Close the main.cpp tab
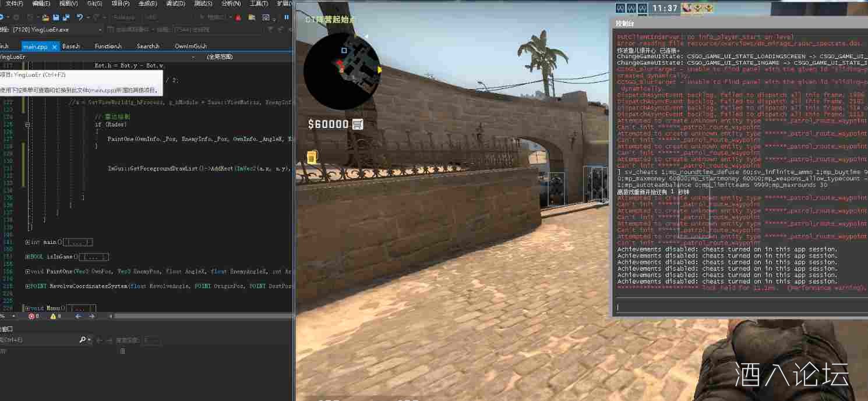The width and height of the screenshot is (868, 401). (x=55, y=47)
